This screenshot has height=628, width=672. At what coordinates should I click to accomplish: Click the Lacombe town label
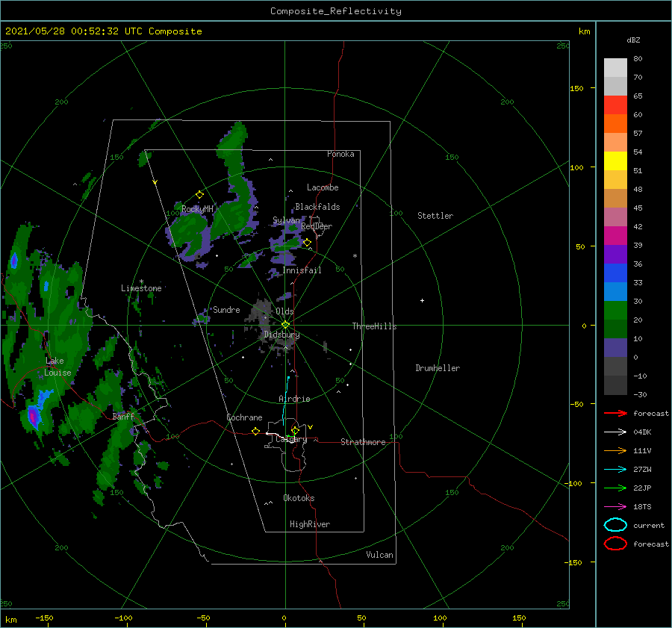tap(323, 187)
